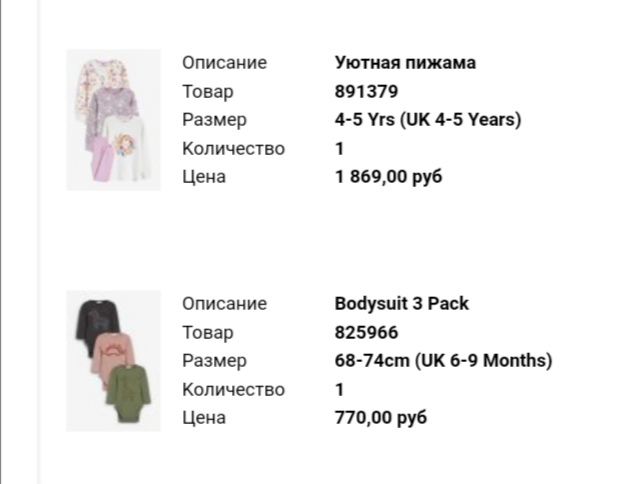
Task: Click item number 825966
Action: pos(367,332)
